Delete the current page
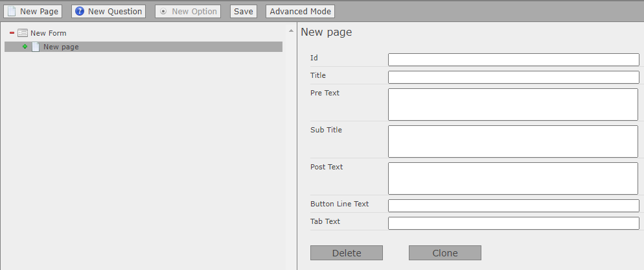This screenshot has height=270, width=644. (347, 253)
